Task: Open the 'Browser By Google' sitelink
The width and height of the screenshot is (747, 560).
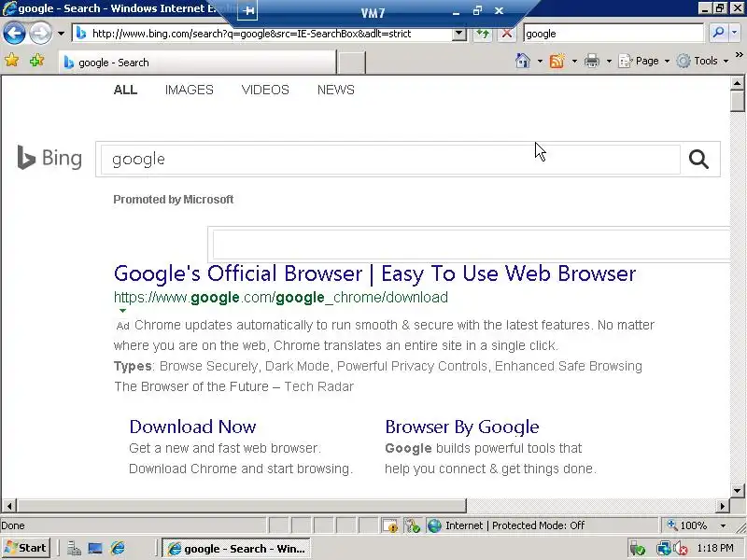Action: click(x=462, y=427)
